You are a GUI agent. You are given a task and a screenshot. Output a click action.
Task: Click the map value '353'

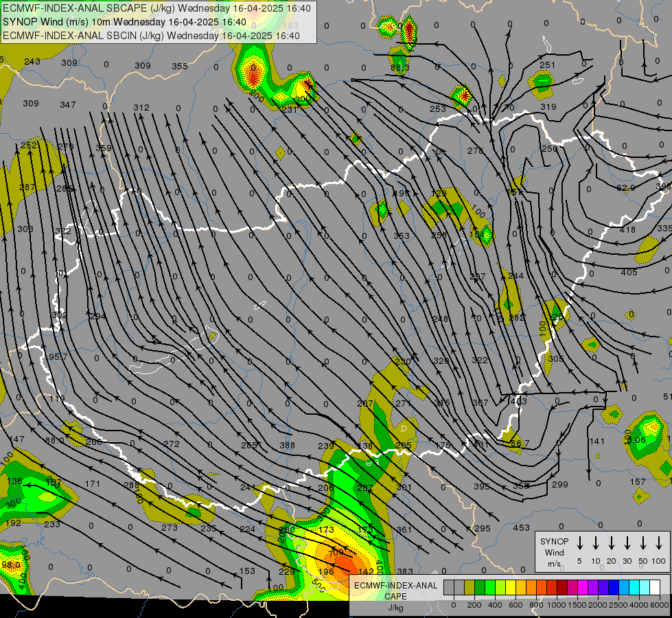point(402,236)
